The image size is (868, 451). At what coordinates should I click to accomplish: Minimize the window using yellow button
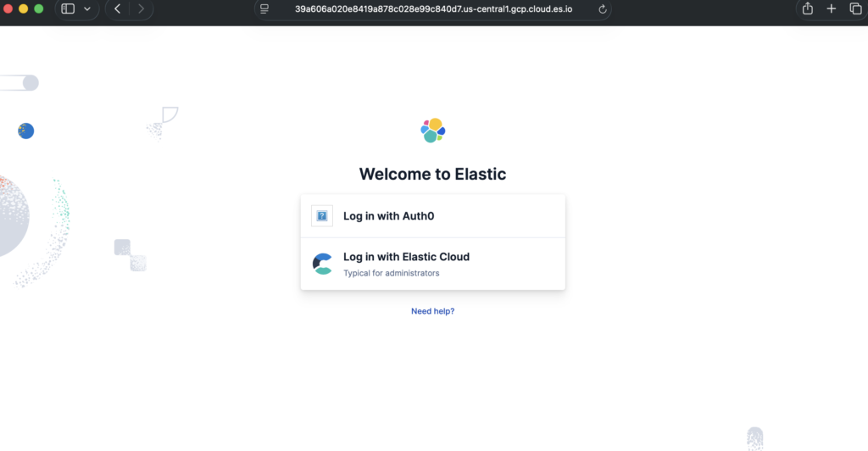[x=23, y=8]
